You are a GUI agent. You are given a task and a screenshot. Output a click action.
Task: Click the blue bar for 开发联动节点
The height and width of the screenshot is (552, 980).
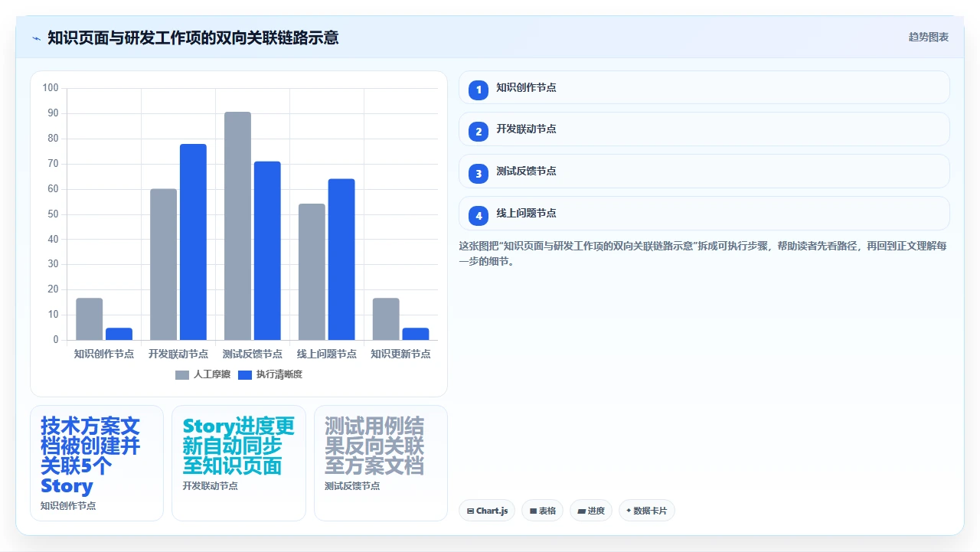click(x=193, y=242)
